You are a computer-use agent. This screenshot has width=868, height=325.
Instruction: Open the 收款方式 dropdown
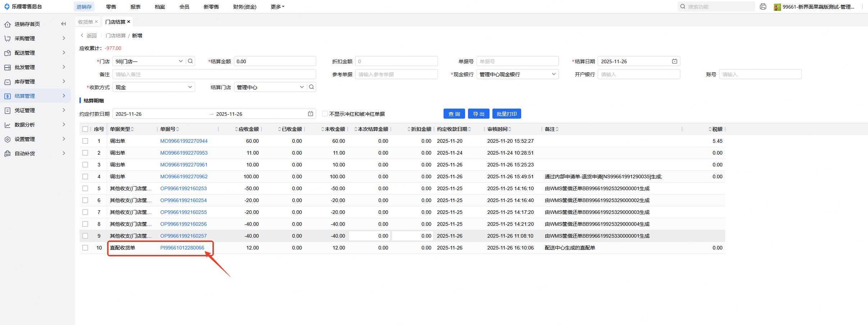pos(154,87)
